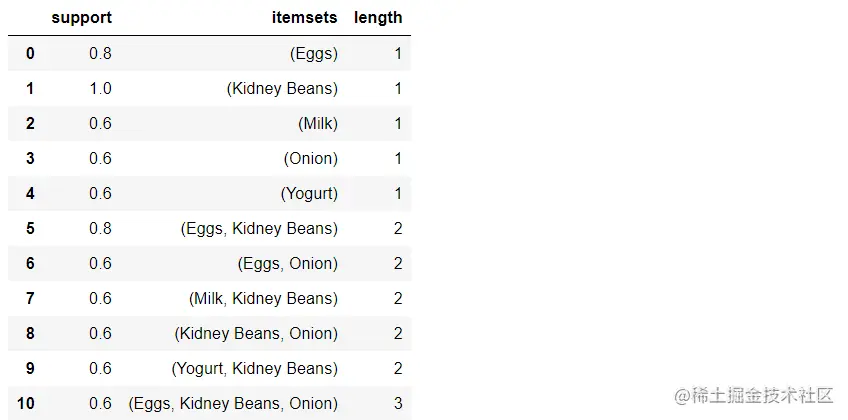Click the (Milk, Kidney Beans) cell
This screenshot has height=420, width=848.
coord(263,299)
